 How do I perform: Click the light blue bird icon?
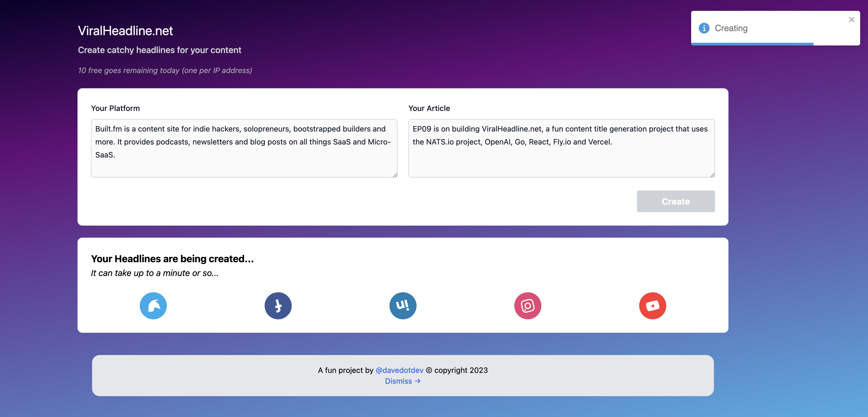click(153, 306)
